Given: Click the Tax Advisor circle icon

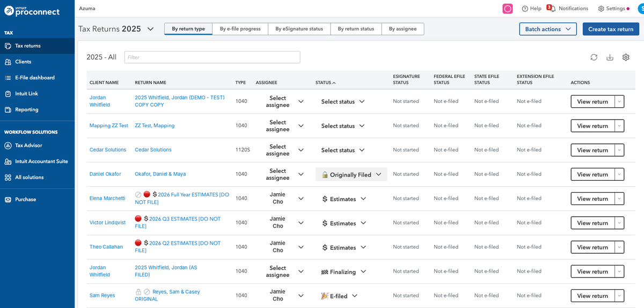Looking at the screenshot, I should pyautogui.click(x=8, y=145).
